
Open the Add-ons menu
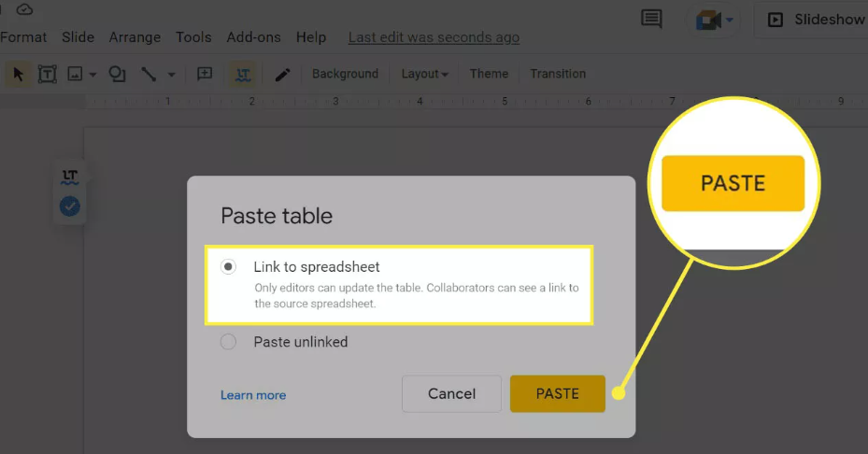(253, 37)
